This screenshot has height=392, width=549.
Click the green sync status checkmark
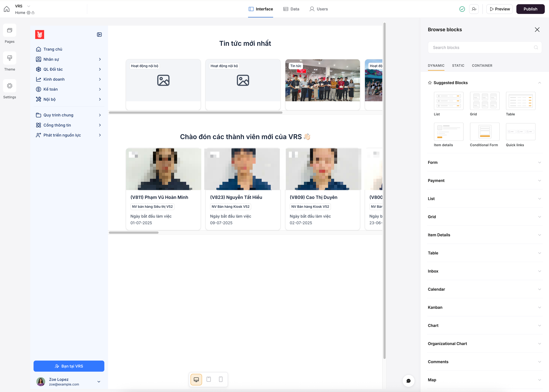[462, 9]
